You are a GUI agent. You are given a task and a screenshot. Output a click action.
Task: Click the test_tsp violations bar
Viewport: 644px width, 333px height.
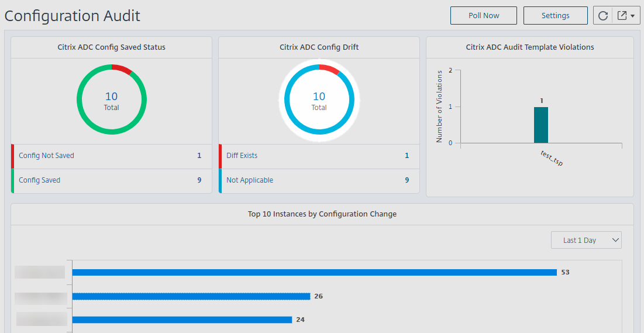coord(541,125)
